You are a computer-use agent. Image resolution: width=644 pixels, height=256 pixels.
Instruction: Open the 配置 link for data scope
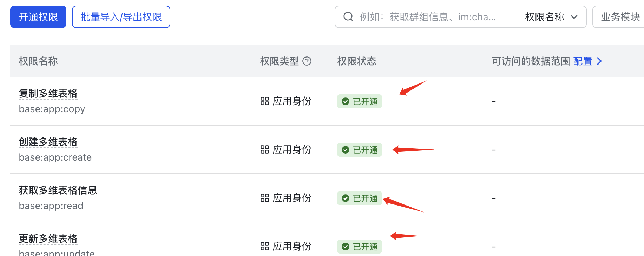(583, 61)
